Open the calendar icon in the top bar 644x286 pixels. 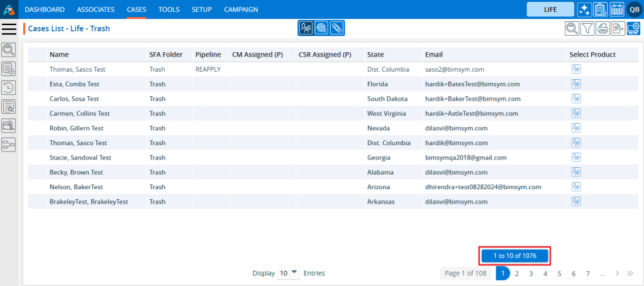click(x=617, y=9)
